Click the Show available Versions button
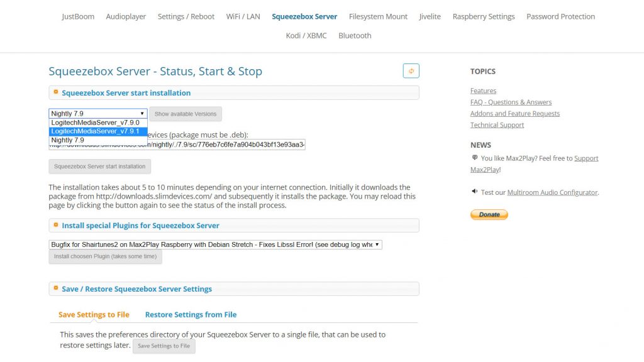 click(186, 114)
